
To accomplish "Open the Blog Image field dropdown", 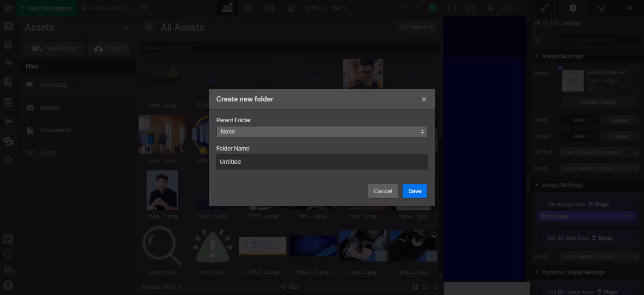I will [586, 216].
